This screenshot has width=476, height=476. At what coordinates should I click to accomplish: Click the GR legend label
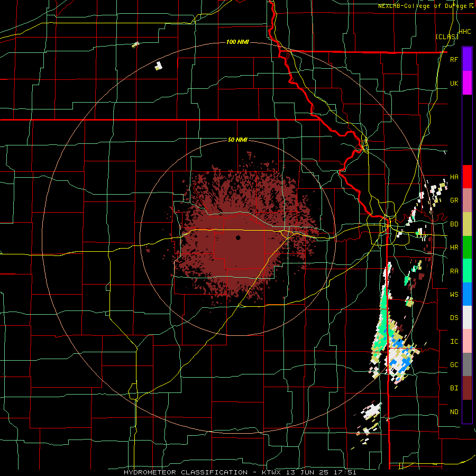point(454,200)
